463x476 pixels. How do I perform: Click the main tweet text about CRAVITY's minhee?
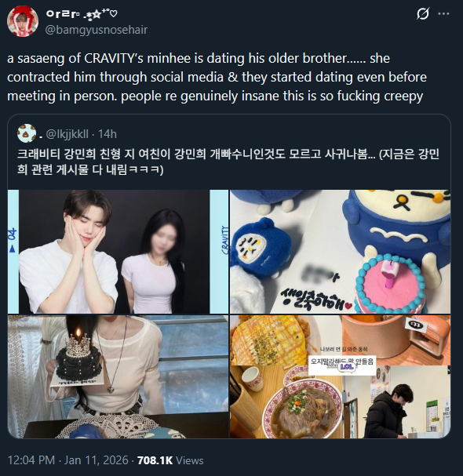pos(217,77)
